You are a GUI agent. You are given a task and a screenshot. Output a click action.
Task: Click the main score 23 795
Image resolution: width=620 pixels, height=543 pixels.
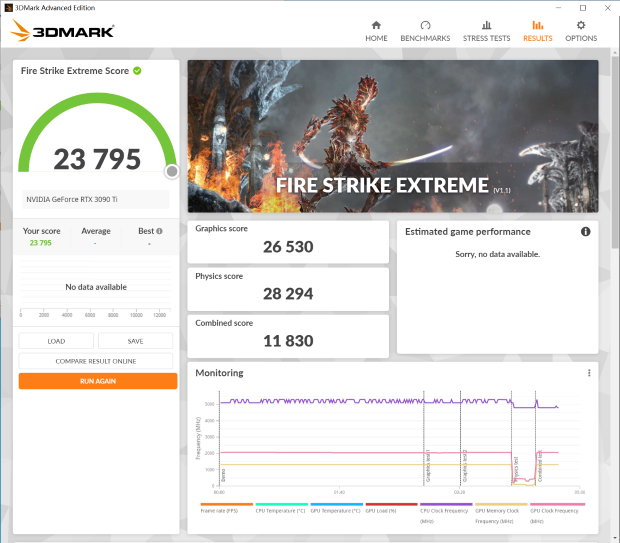[97, 159]
